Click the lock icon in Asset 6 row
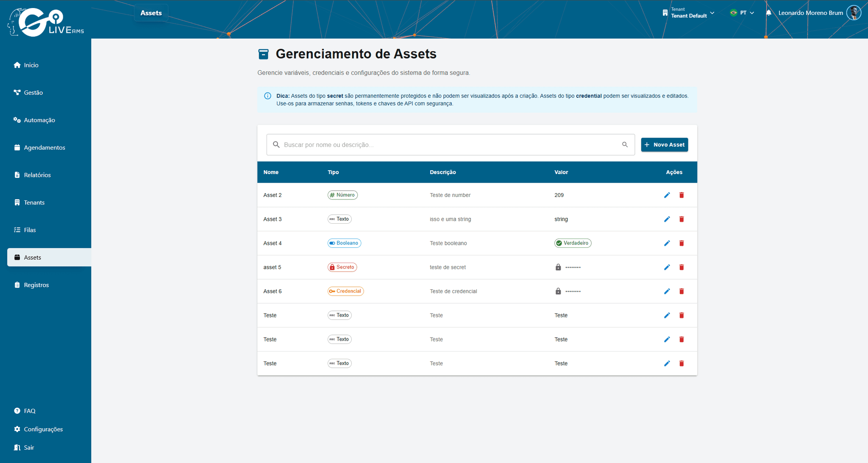Image resolution: width=868 pixels, height=463 pixels. pos(558,291)
